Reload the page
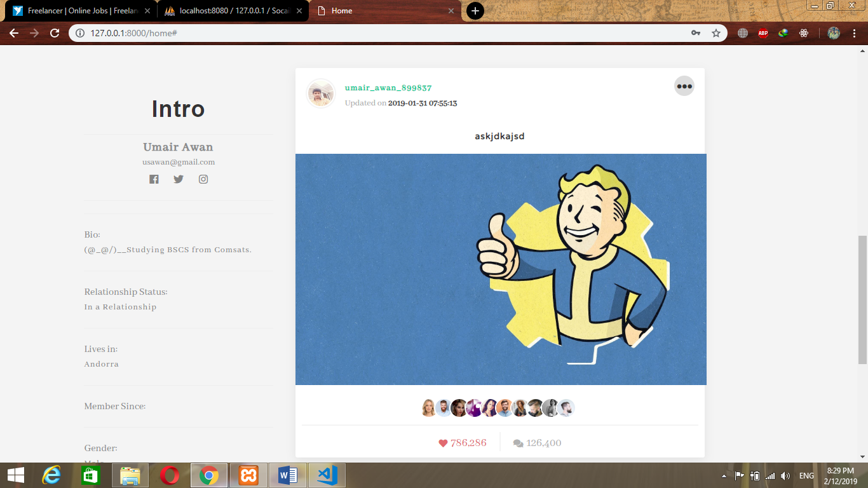The image size is (868, 488). pos(55,33)
